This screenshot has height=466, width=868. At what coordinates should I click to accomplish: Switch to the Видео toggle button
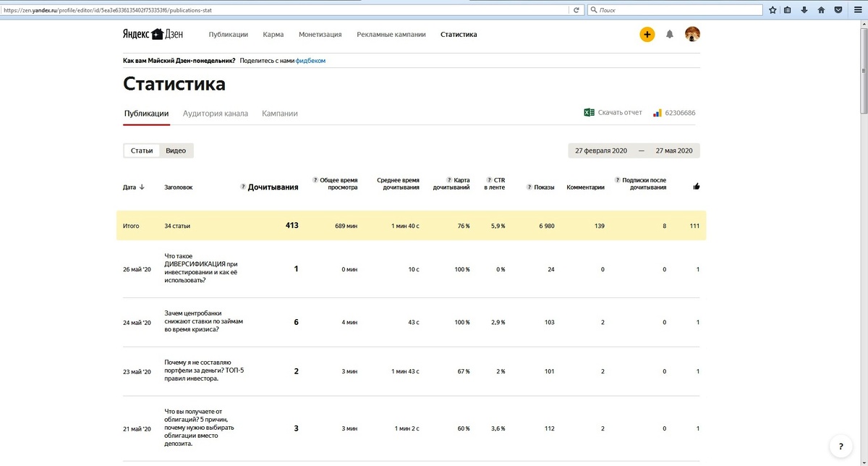[176, 151]
